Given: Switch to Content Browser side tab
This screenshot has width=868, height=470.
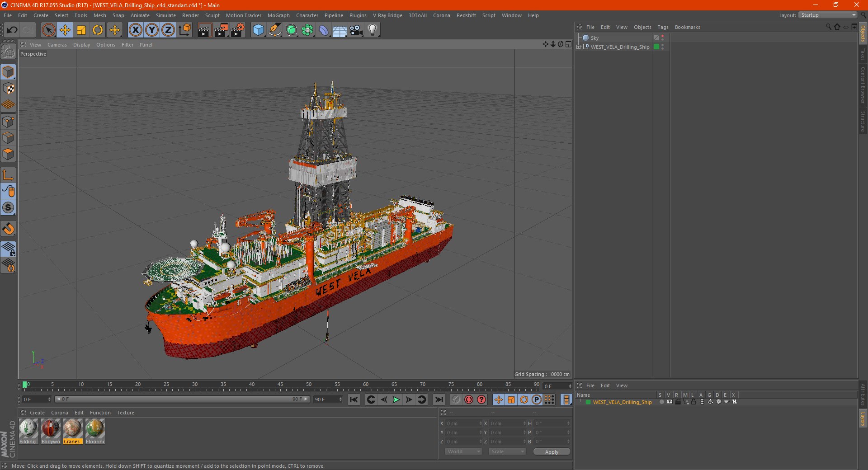Looking at the screenshot, I should (863, 85).
